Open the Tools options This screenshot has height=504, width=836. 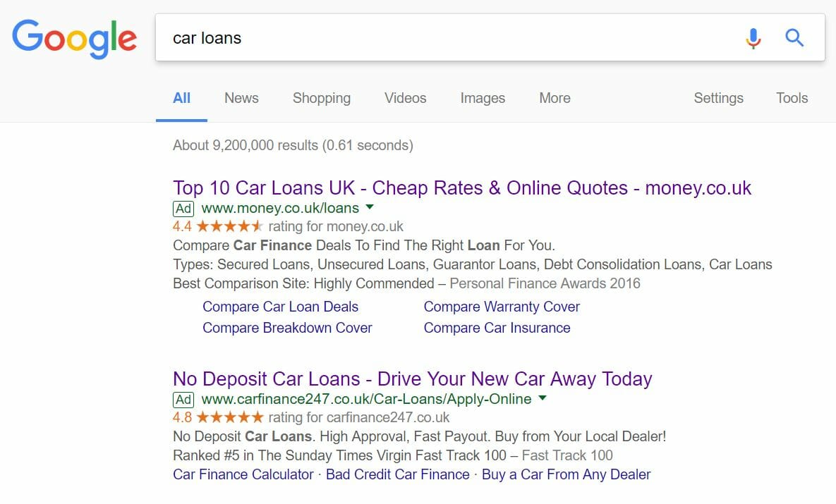coord(792,98)
